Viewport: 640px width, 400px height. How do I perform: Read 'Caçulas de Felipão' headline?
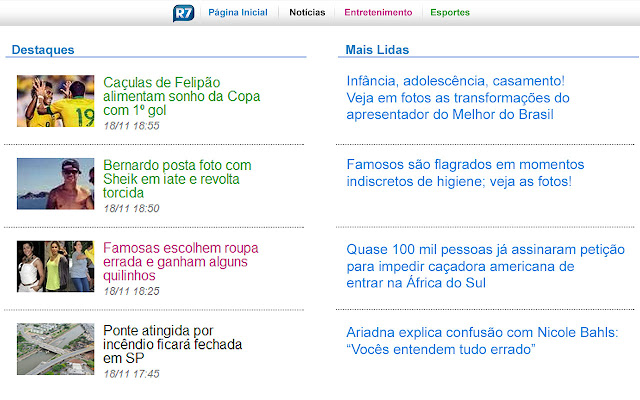click(x=181, y=96)
